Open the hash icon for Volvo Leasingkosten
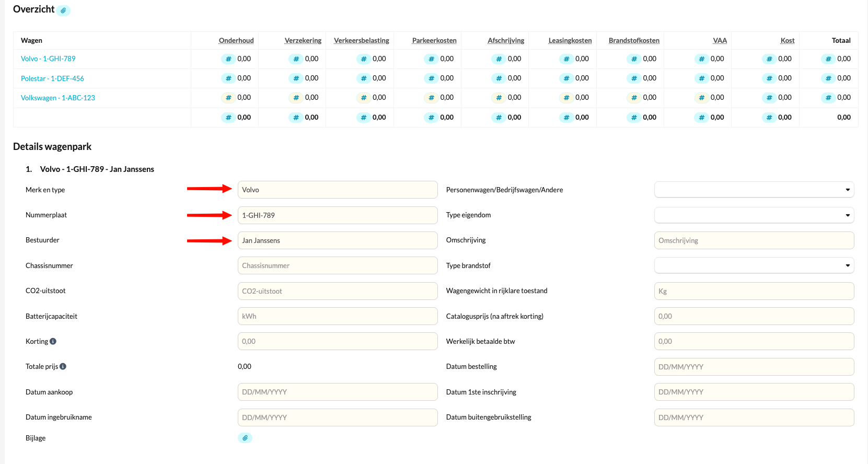This screenshot has width=868, height=464. point(566,59)
